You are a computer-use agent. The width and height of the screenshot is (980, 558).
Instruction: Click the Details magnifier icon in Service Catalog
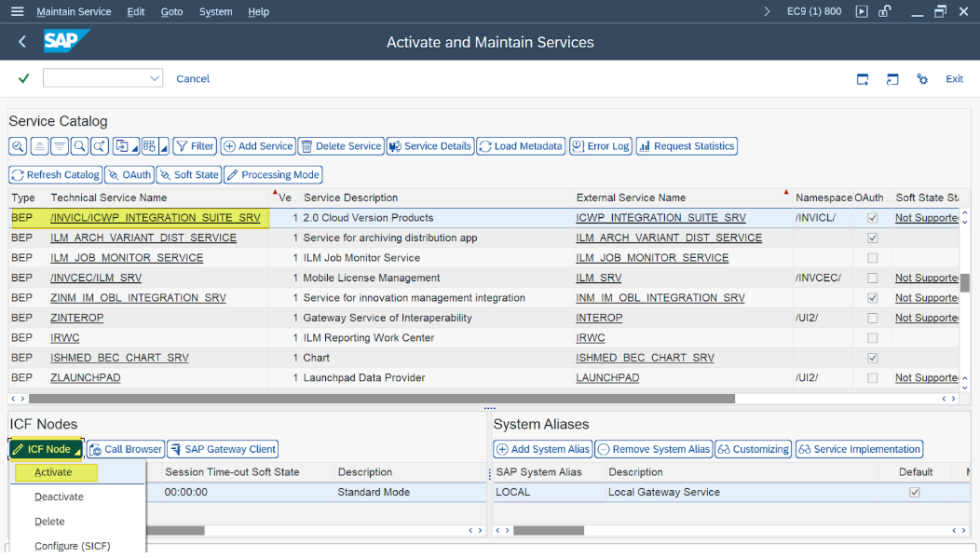point(18,146)
